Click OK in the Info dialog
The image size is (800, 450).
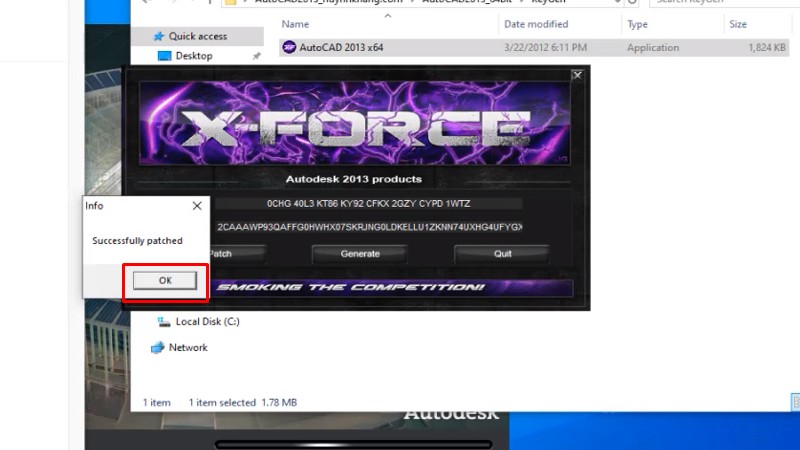pyautogui.click(x=165, y=281)
